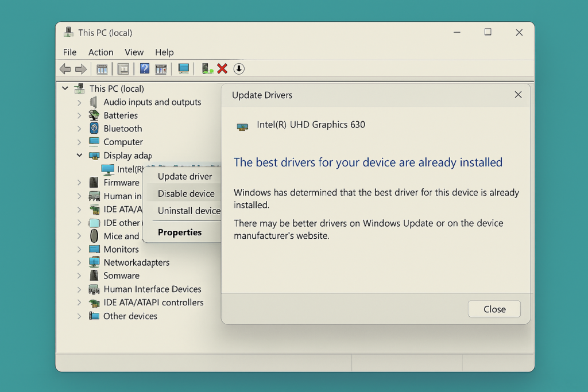
Task: Click the This PC (local) root computer icon
Action: 79,88
